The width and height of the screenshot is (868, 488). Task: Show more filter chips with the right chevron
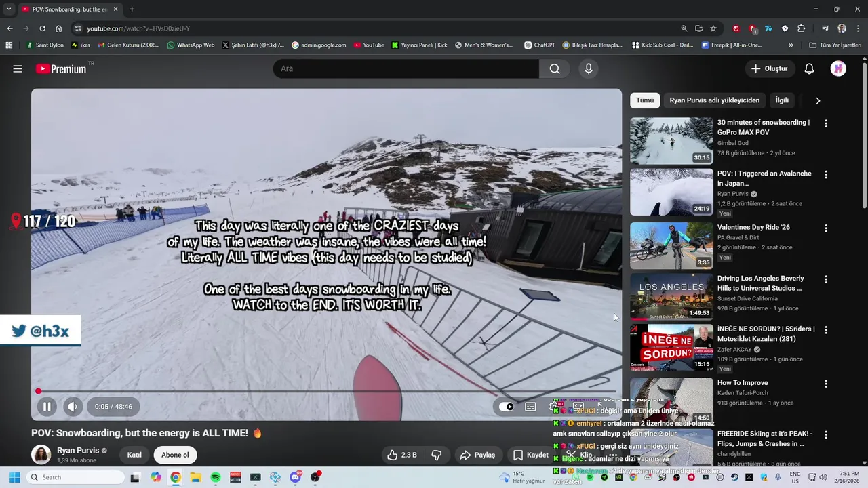(x=818, y=100)
